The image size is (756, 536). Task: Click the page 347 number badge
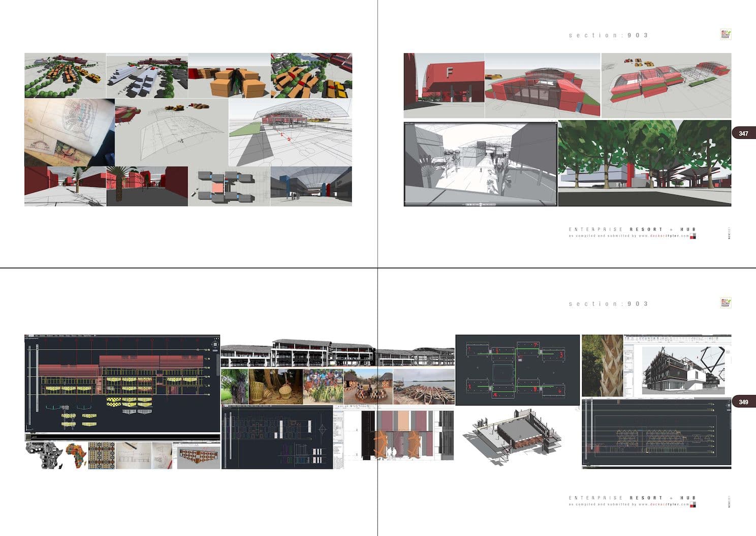[x=743, y=134]
